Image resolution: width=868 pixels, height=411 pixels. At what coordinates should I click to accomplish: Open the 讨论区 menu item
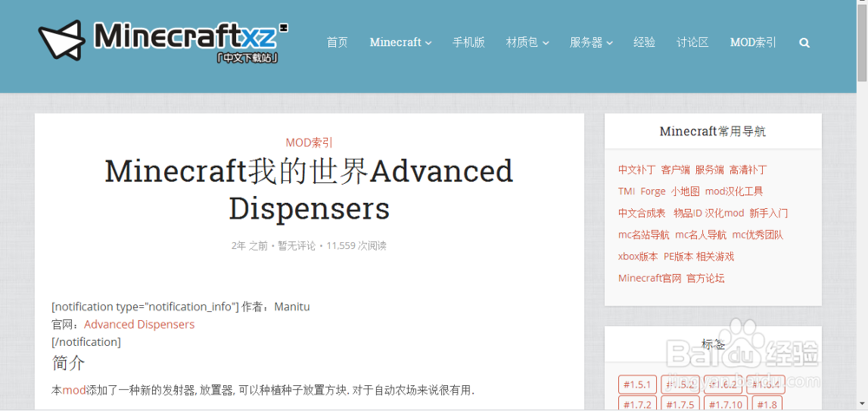click(693, 42)
